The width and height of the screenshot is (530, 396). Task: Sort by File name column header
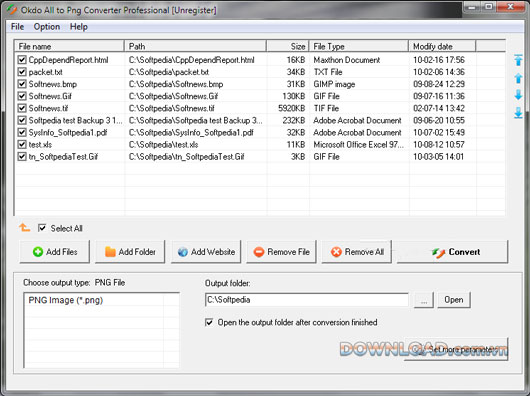coord(69,46)
